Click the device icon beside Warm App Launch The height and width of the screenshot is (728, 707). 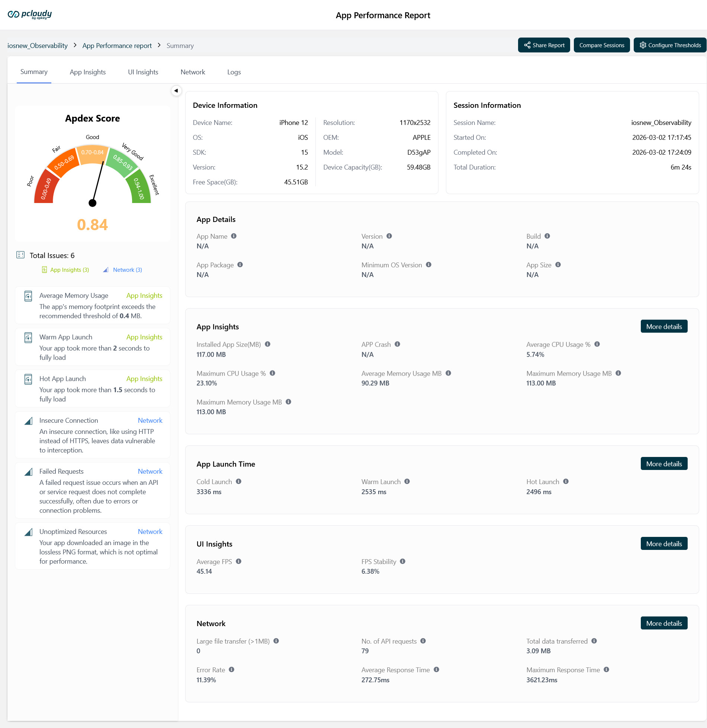(x=28, y=338)
